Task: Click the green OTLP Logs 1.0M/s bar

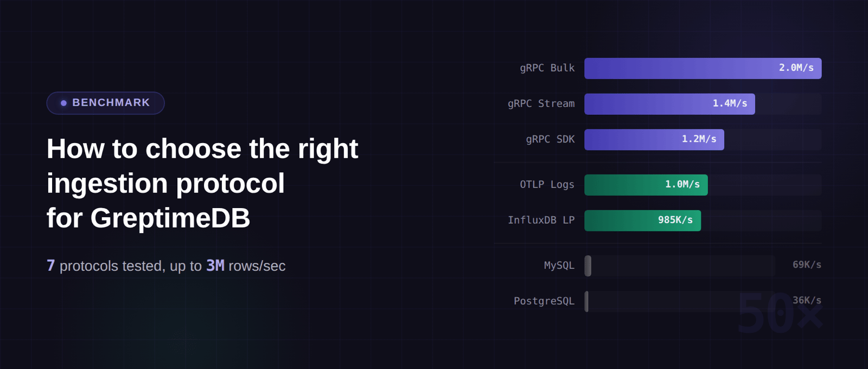Action: [646, 185]
